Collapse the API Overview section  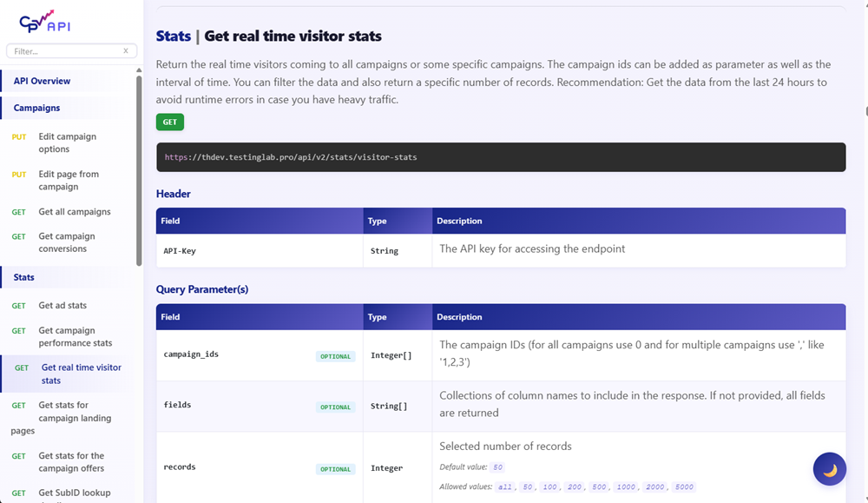point(43,80)
